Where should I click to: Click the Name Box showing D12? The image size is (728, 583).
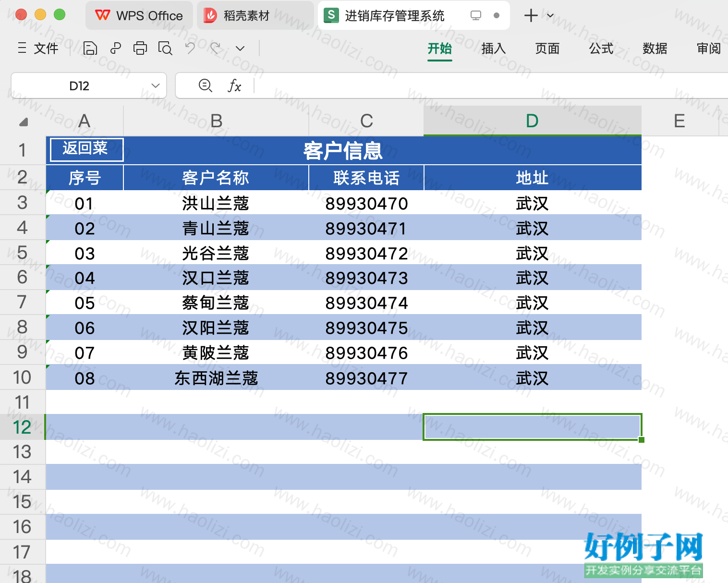point(79,86)
